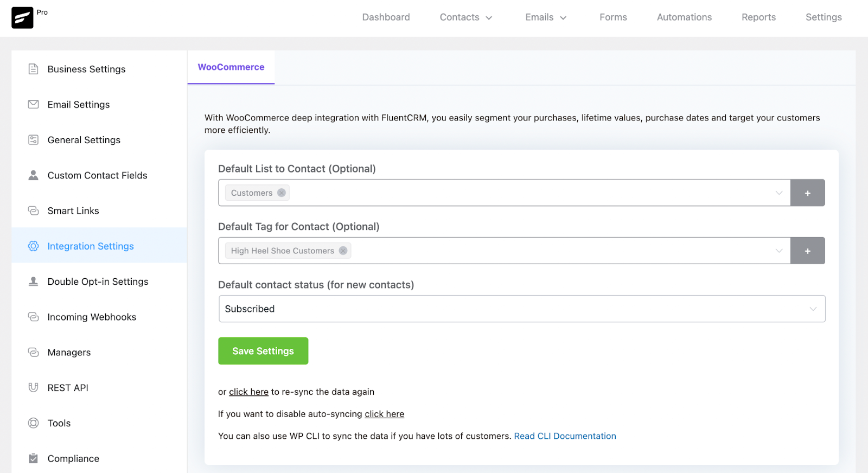Open the Automations menu item

coord(684,17)
